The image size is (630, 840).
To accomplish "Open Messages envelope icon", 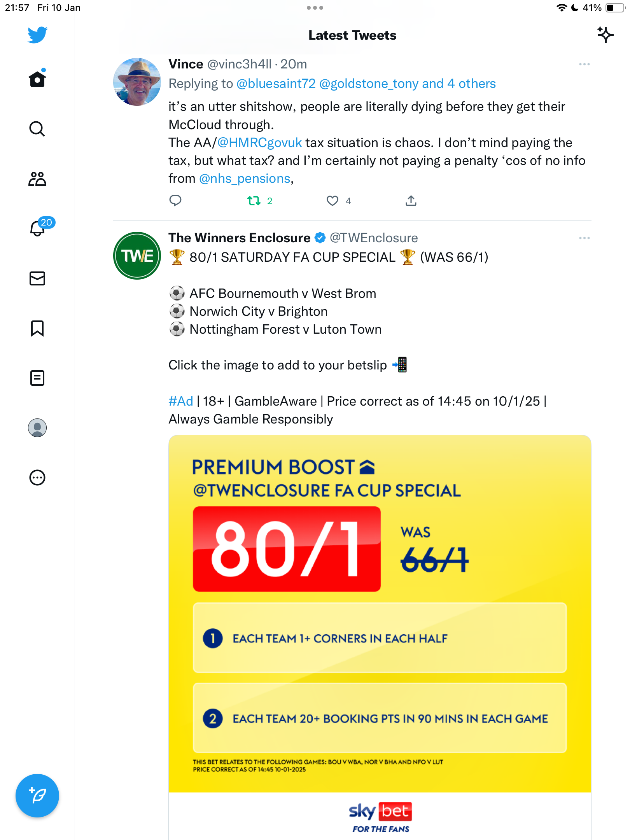I will (x=37, y=278).
